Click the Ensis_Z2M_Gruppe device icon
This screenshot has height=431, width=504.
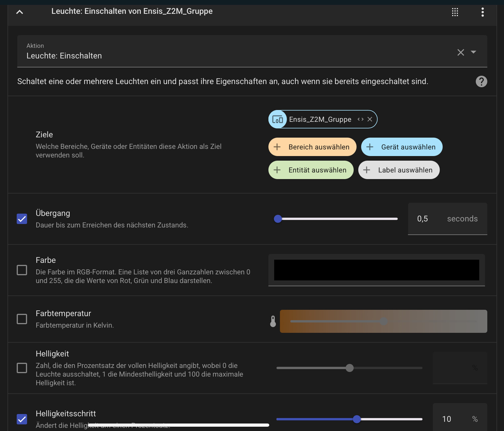[278, 119]
